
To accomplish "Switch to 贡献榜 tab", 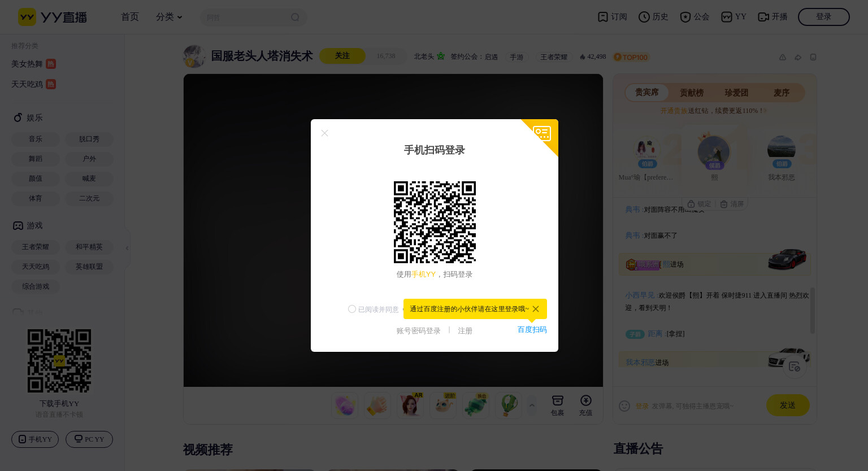I will coord(692,93).
